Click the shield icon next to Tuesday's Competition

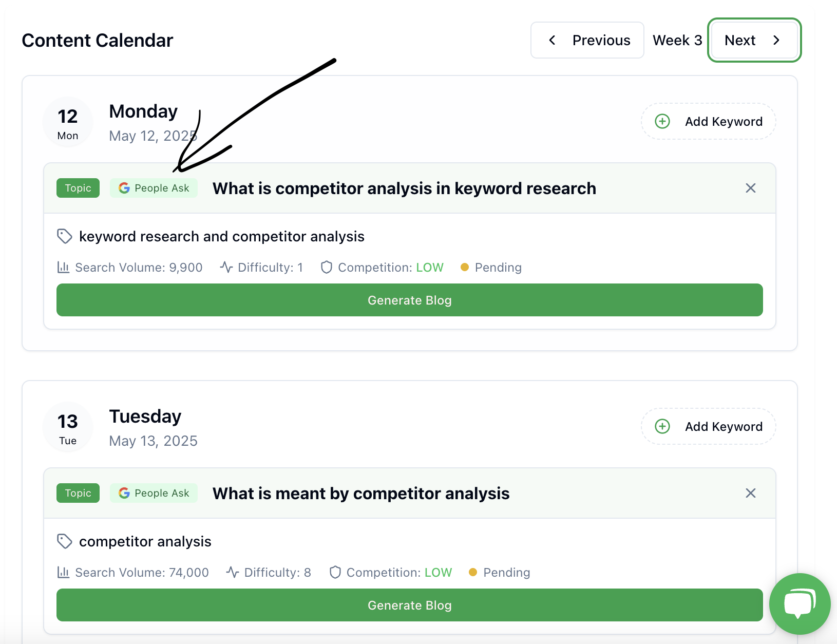pos(335,572)
